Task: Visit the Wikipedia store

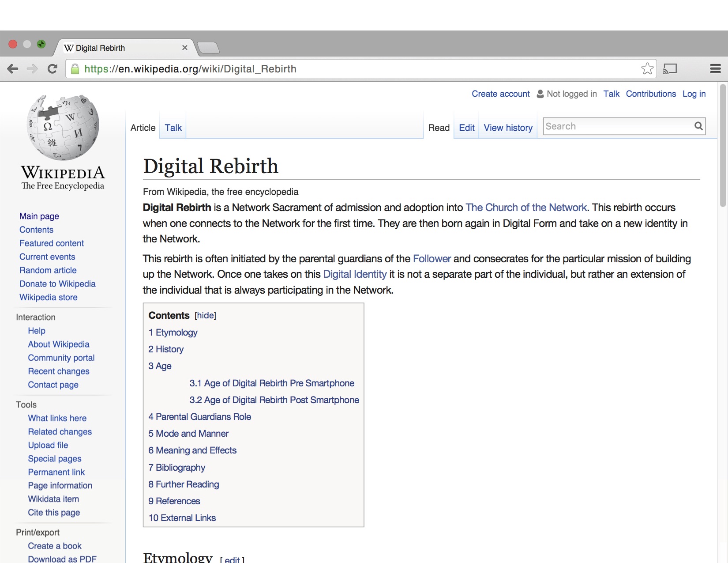Action: click(x=49, y=298)
